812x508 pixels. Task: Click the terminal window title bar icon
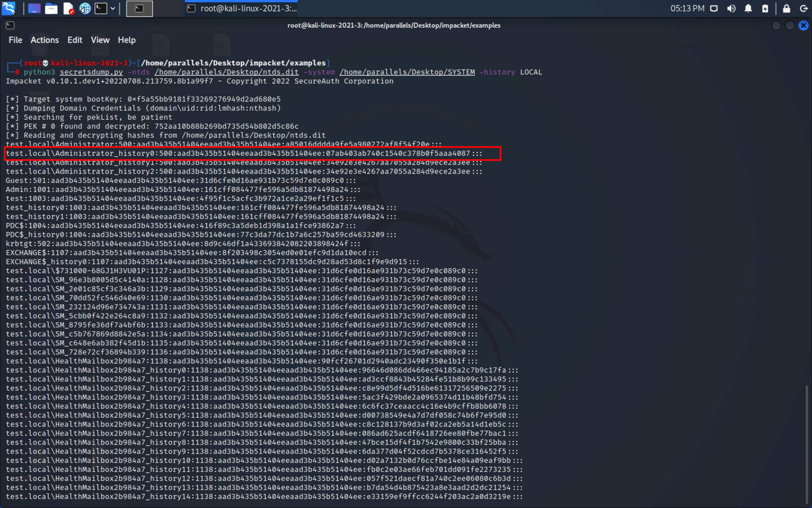[10, 25]
